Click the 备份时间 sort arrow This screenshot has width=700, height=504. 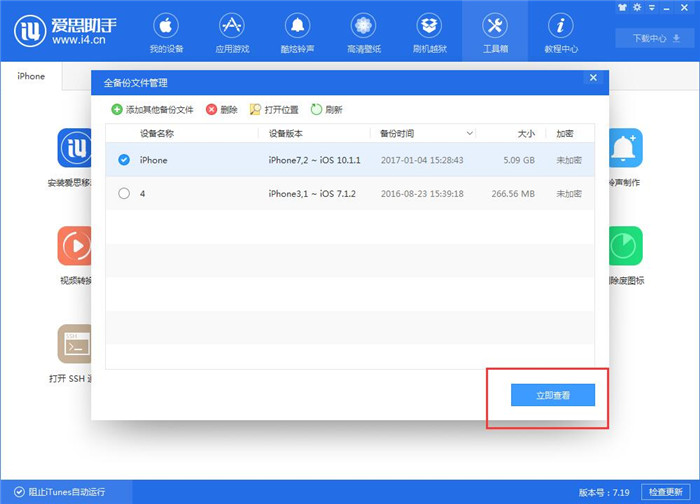coord(469,133)
